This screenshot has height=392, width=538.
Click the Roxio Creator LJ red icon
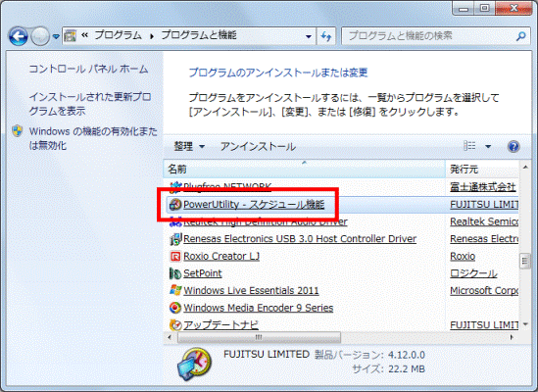(175, 256)
